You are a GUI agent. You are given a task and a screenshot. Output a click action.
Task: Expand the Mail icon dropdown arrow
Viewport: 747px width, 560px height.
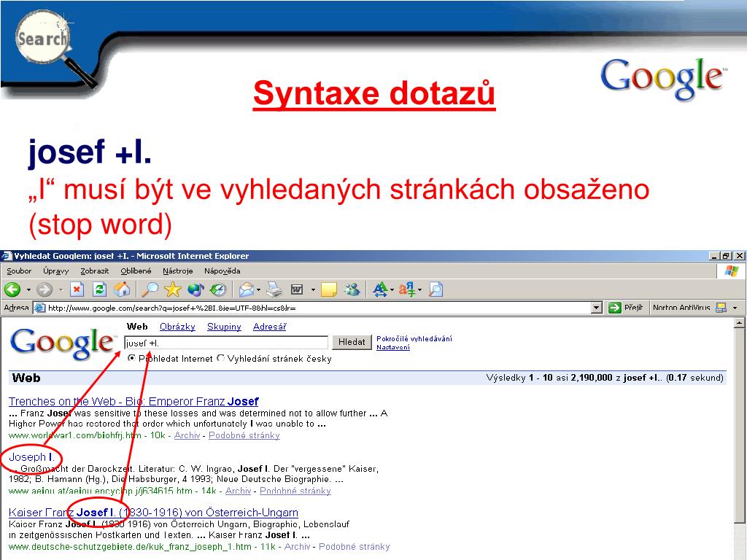point(259,289)
